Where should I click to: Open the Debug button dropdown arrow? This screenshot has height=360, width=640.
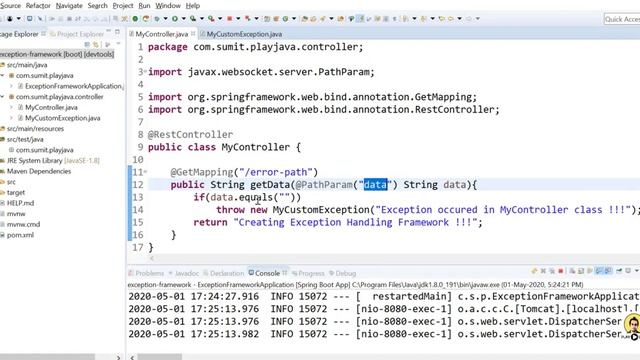tap(165, 19)
